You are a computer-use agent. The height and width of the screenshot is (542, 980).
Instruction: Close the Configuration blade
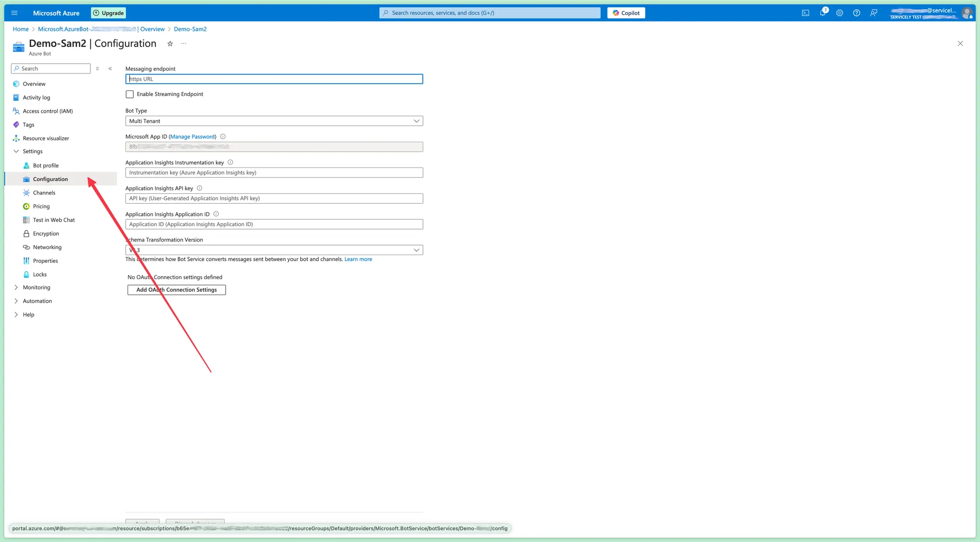[960, 44]
